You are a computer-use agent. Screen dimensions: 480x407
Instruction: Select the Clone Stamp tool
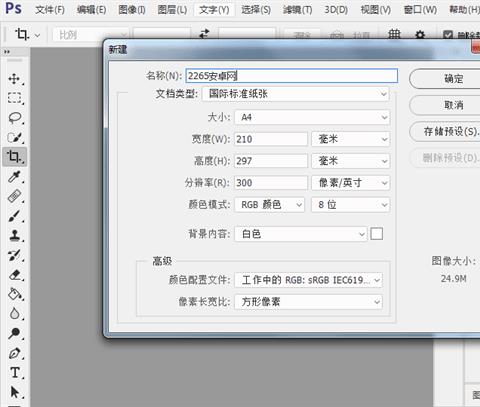tap(14, 236)
